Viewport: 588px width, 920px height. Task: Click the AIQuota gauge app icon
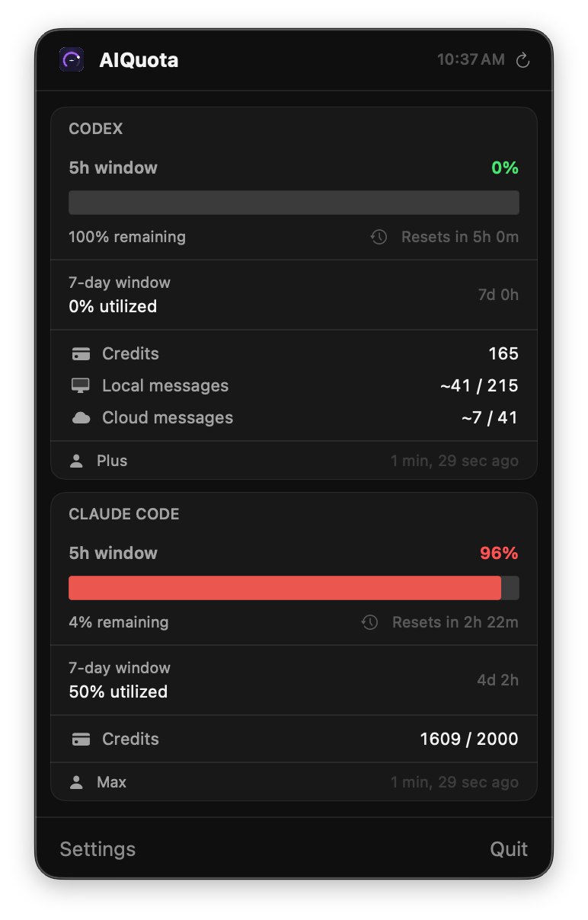(x=72, y=59)
